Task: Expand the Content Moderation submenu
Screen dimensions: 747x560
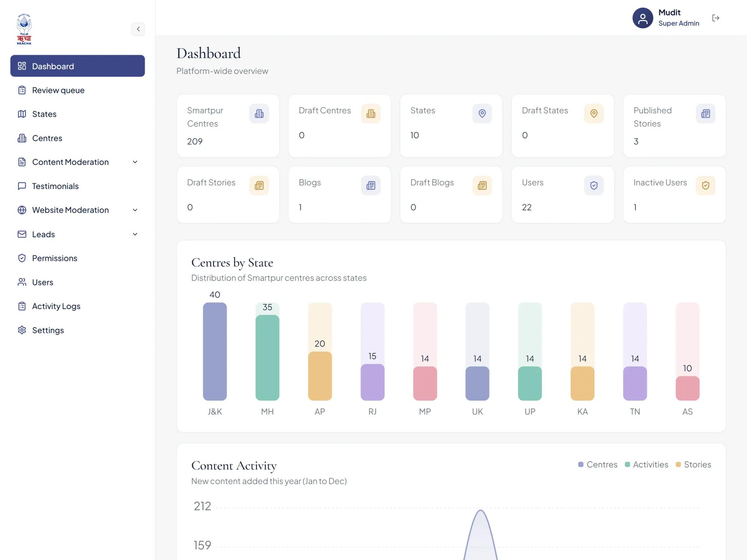Action: tap(77, 162)
